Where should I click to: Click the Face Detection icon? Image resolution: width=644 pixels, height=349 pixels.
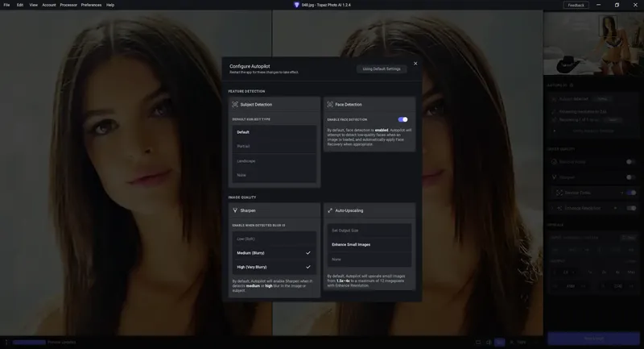point(330,105)
